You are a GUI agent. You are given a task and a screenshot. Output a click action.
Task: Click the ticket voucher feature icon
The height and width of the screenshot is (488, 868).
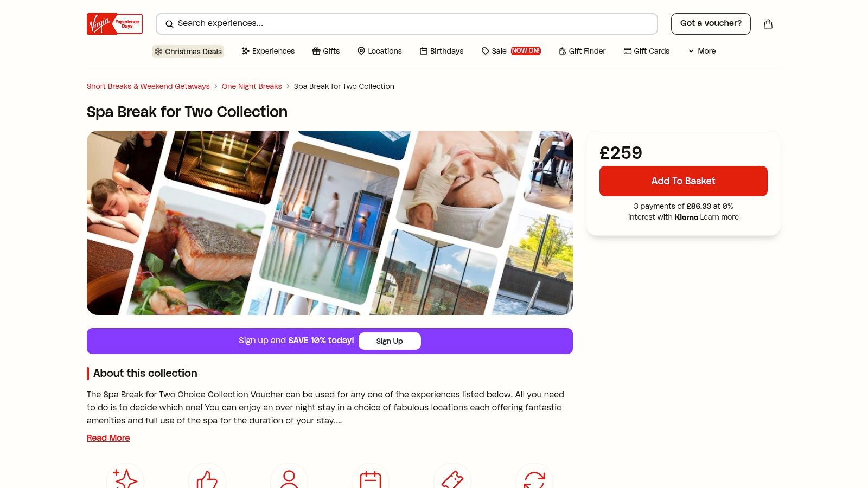click(x=452, y=478)
